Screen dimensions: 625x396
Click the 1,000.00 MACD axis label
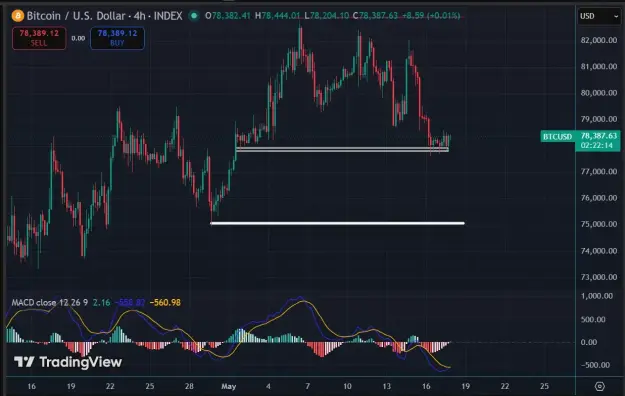point(597,296)
